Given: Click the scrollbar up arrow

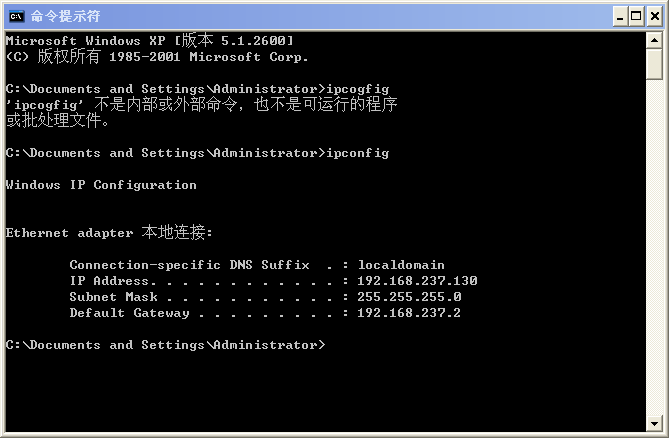Looking at the screenshot, I should [x=654, y=39].
